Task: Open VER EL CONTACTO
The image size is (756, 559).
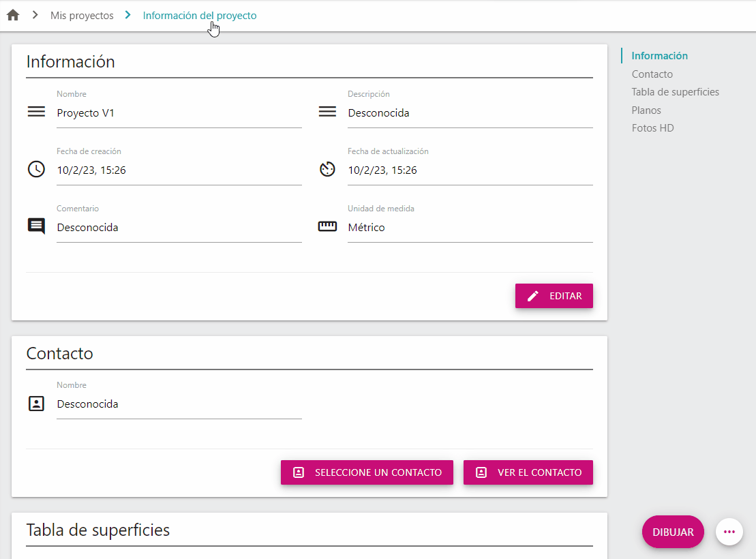Action: coord(528,472)
